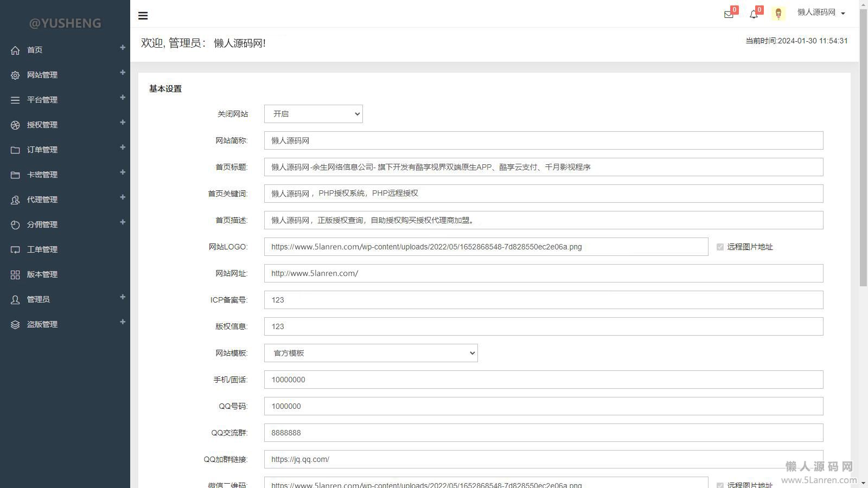868x488 pixels.
Task: Click the gear icon beside 网站管理
Action: point(15,75)
